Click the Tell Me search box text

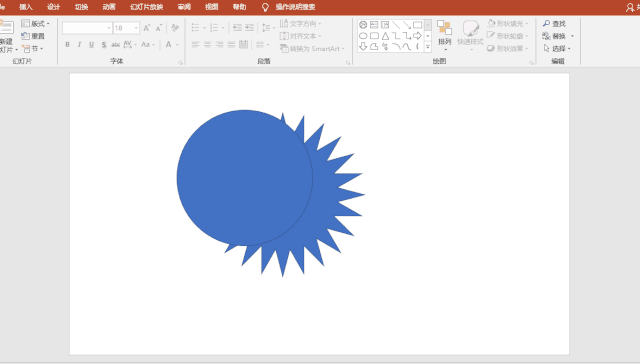click(x=296, y=7)
